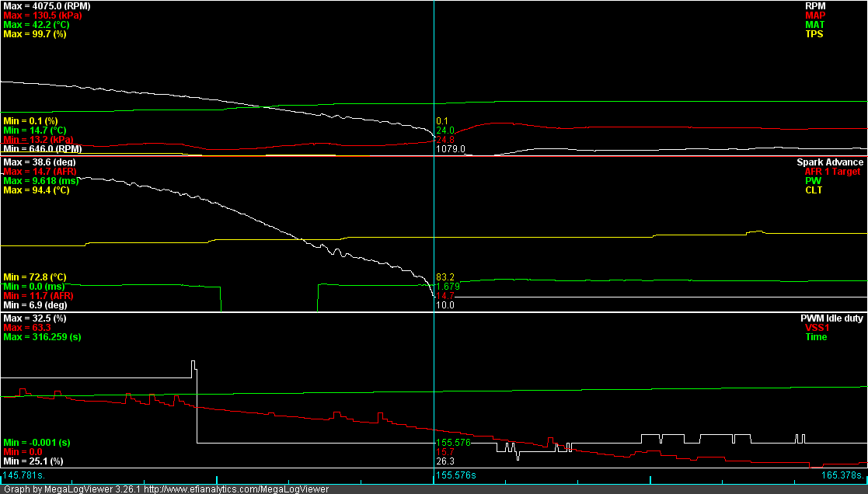Click the Max = 316.259 (s) readout
This screenshot has height=494, width=868.
click(42, 337)
